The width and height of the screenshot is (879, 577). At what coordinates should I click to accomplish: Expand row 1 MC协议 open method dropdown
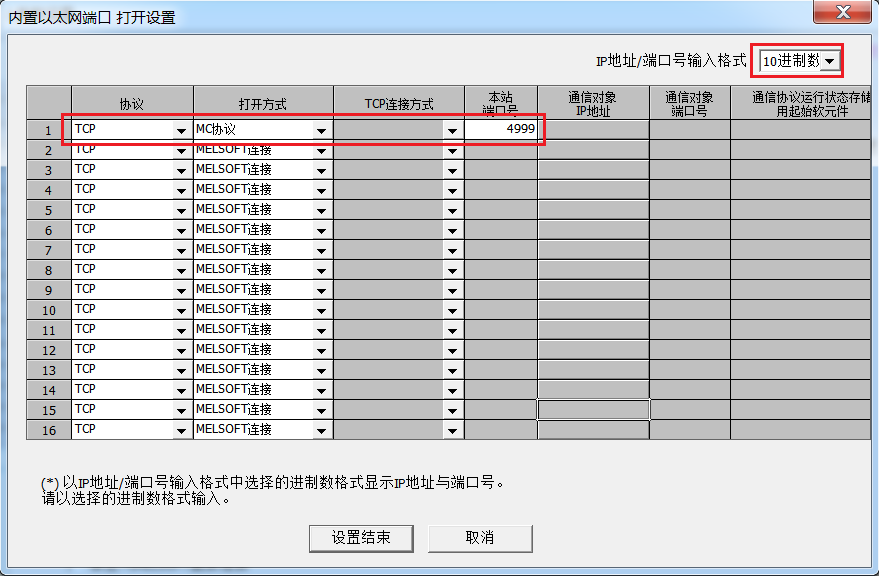321,130
